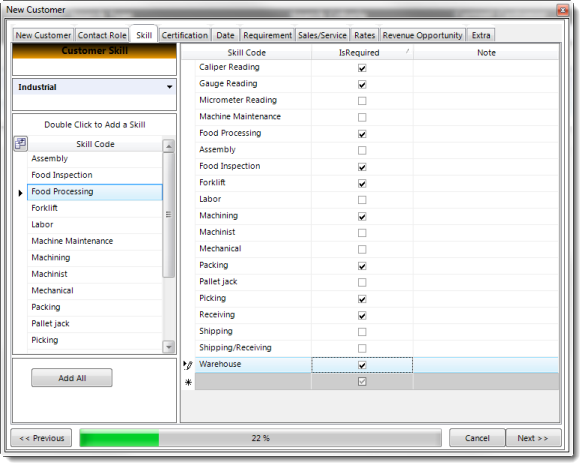This screenshot has height=468, width=585.
Task: Toggle IsRequired for Caliper Reading
Action: pos(362,68)
